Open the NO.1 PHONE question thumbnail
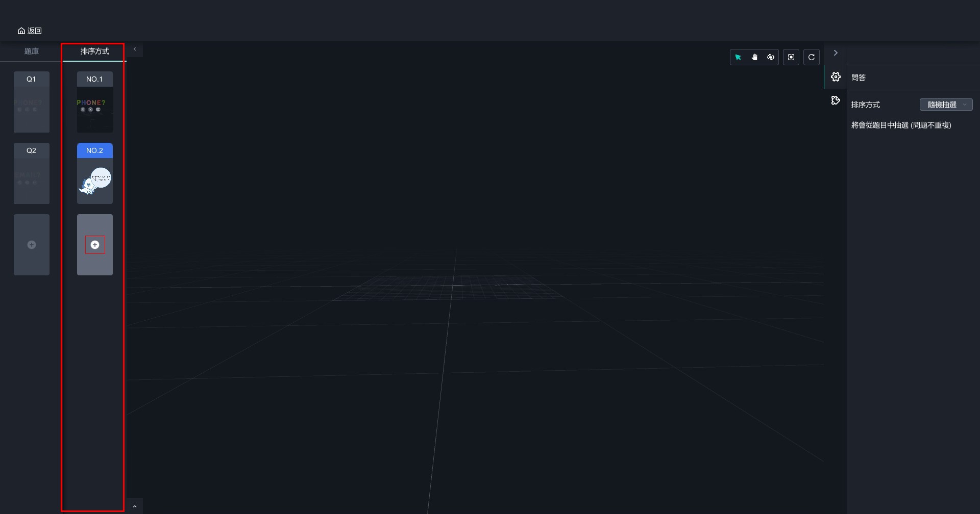Image resolution: width=980 pixels, height=514 pixels. (x=95, y=109)
